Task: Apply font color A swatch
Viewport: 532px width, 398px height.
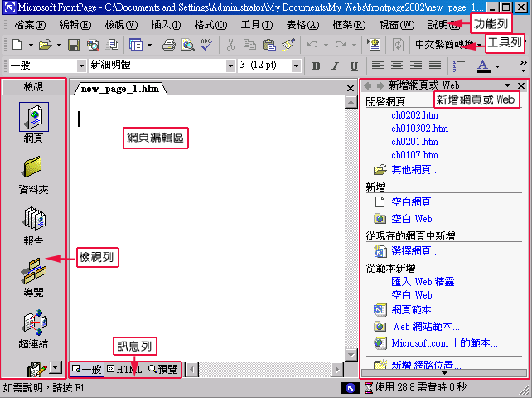Action: tap(483, 66)
